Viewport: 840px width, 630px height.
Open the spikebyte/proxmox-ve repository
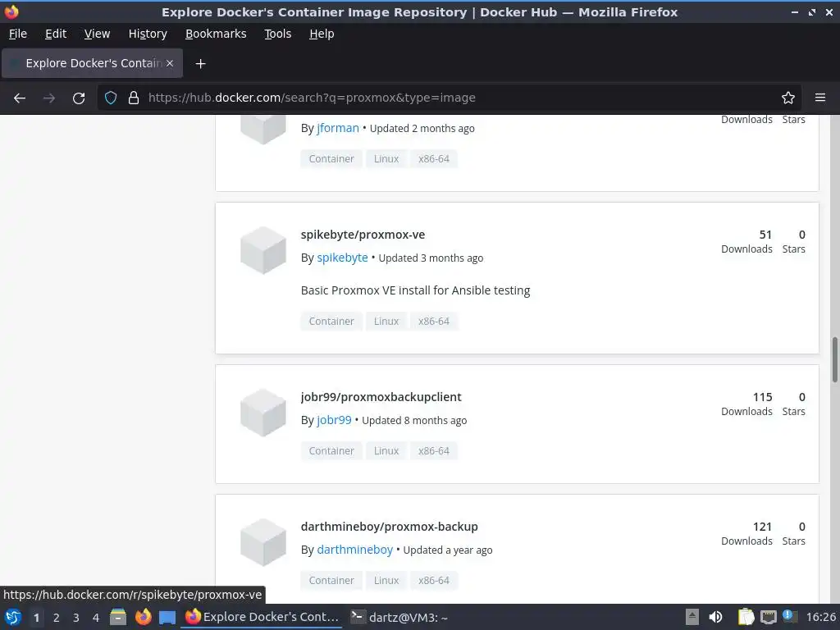coord(363,235)
